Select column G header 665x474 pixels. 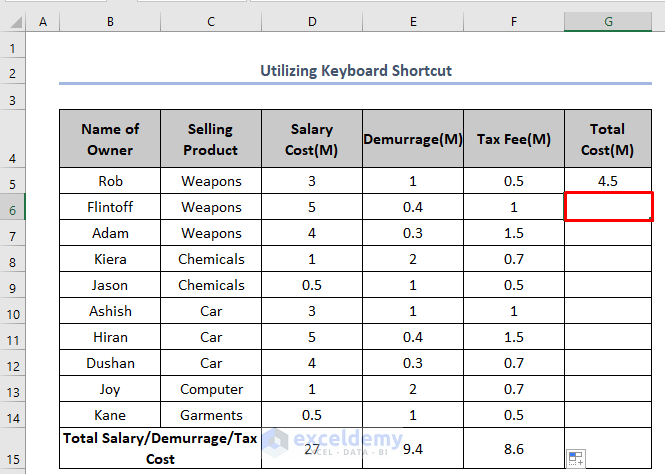608,22
